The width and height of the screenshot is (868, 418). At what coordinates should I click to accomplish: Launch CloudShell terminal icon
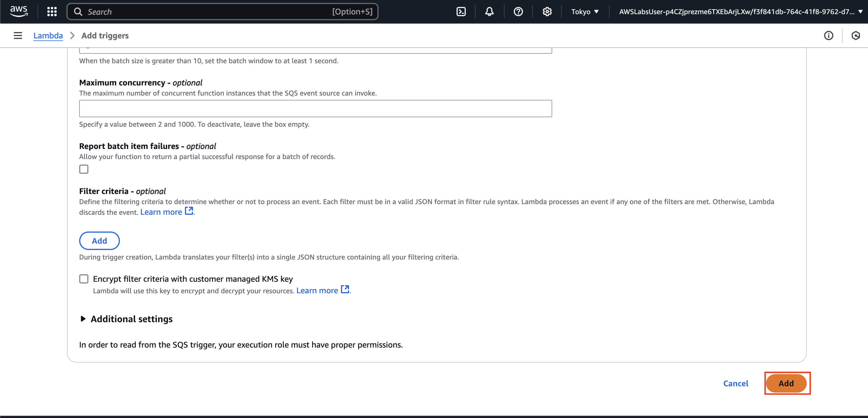tap(461, 12)
